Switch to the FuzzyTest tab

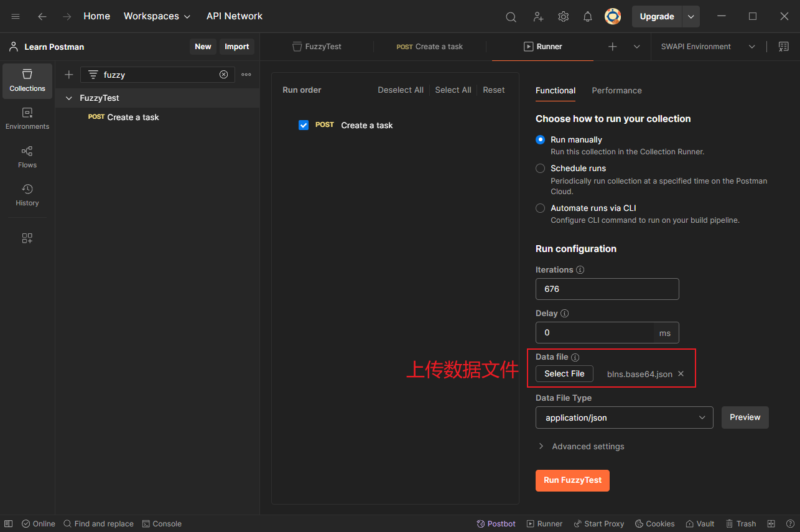[x=317, y=47]
